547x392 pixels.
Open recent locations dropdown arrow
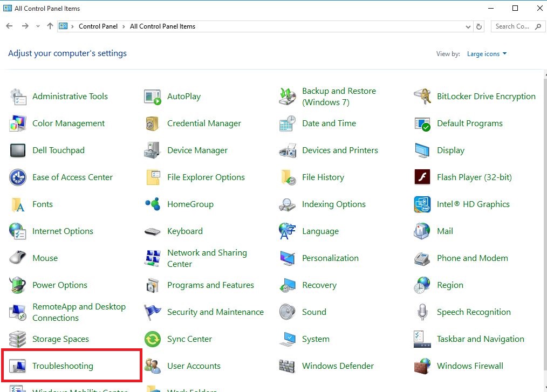pos(38,26)
